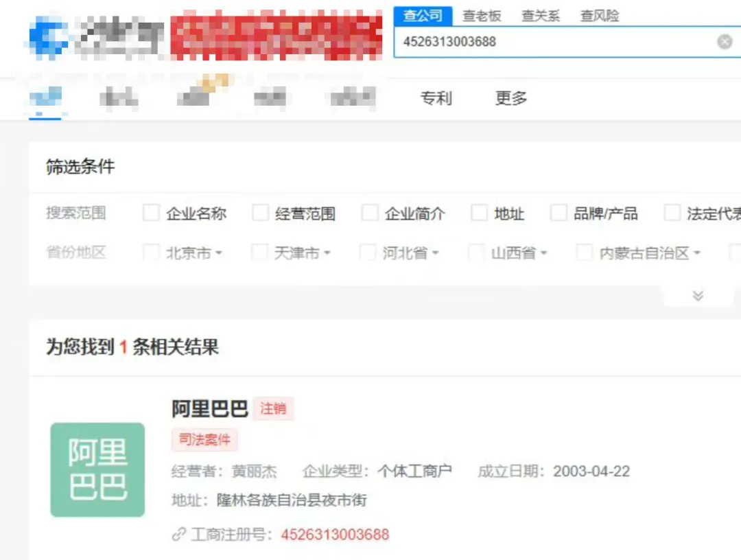Expand filters with the double chevron icon
The image size is (741, 560).
point(698,296)
